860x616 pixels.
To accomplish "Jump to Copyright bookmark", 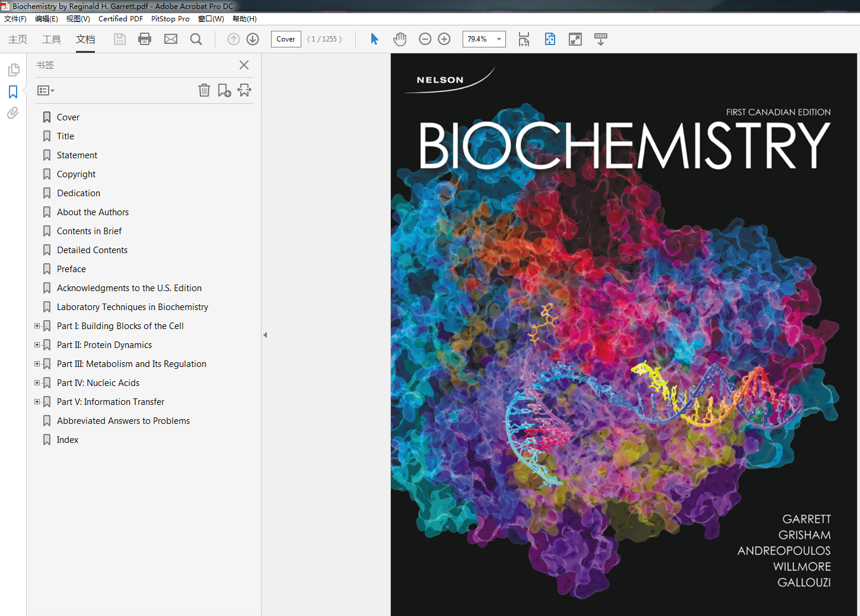I will coord(76,174).
